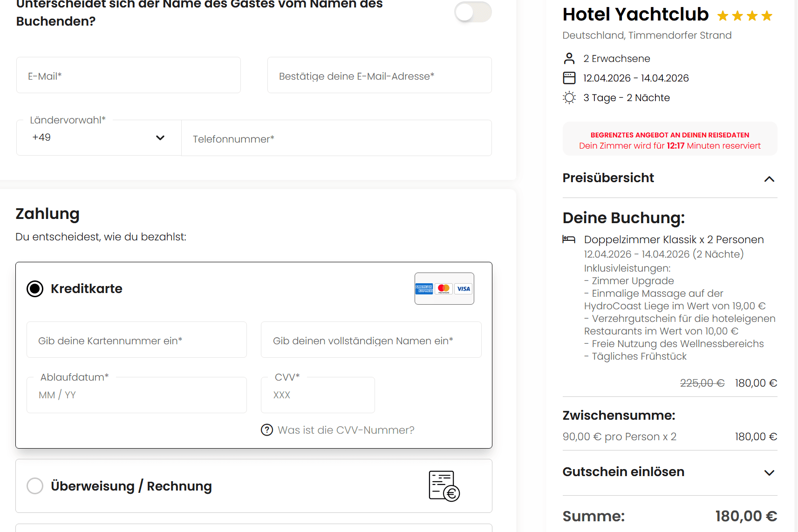
Task: Click the Hotel Yachtclub title
Action: click(635, 15)
